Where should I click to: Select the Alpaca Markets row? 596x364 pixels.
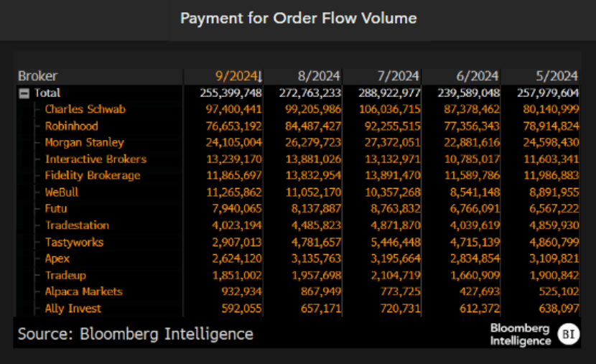coord(83,291)
